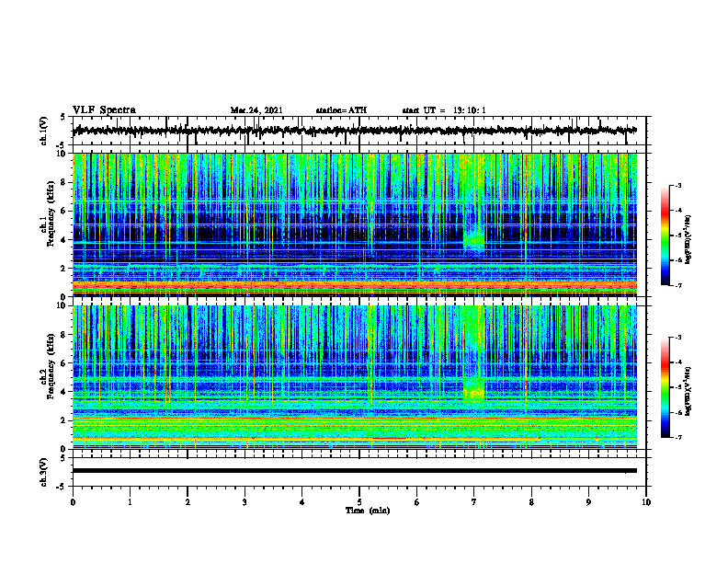
Task: Click the "ch.3(V)" waveform axis label
Action: [x=44, y=472]
